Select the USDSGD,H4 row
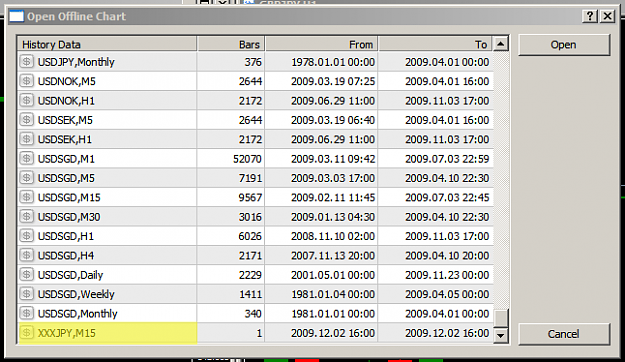This screenshot has width=625, height=362. 256,255
